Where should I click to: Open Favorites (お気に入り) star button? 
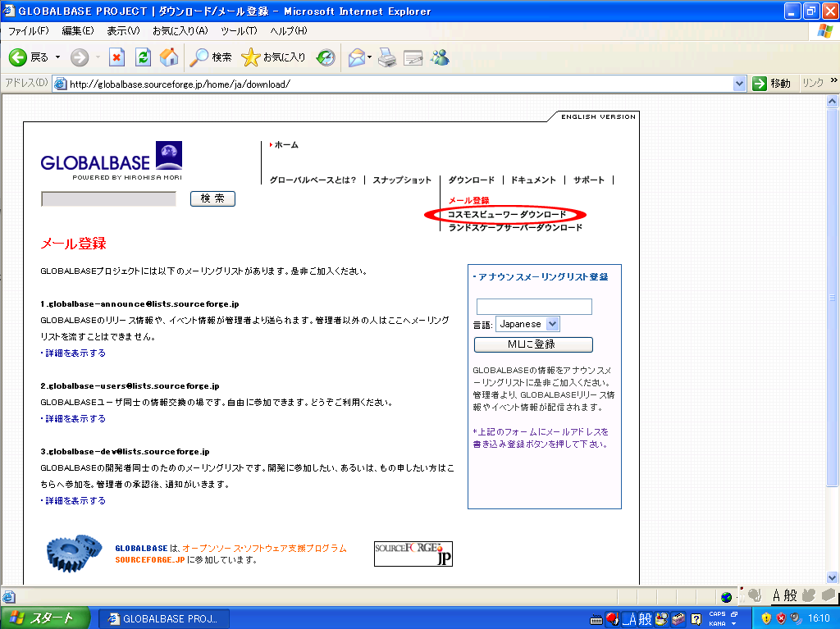tap(273, 57)
